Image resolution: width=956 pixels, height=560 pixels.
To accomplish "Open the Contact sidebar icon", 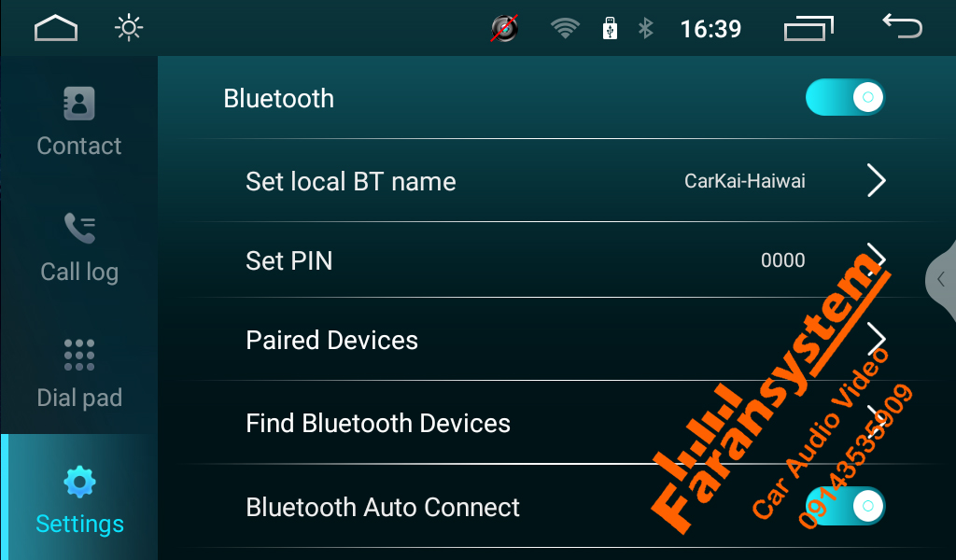I will (79, 103).
